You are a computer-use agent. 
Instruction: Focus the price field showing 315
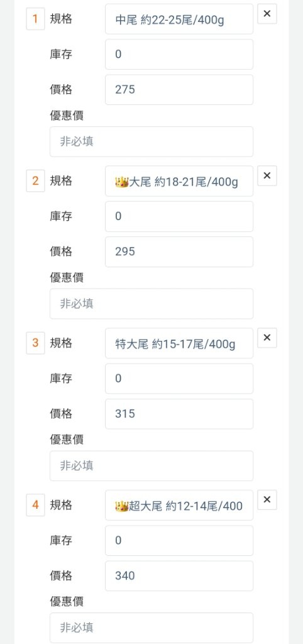179,414
